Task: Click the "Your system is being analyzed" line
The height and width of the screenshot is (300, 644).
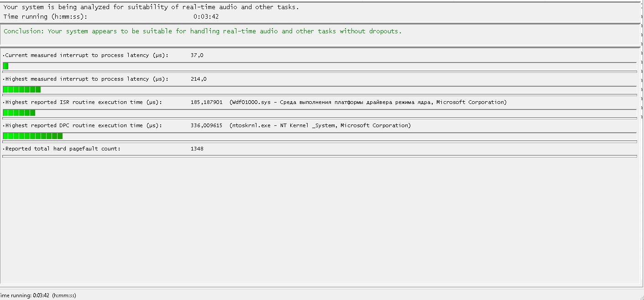Action: [151, 7]
